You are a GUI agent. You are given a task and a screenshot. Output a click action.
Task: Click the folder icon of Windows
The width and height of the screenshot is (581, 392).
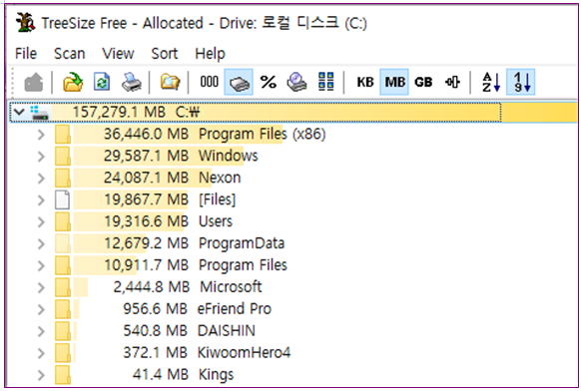pyautogui.click(x=63, y=156)
